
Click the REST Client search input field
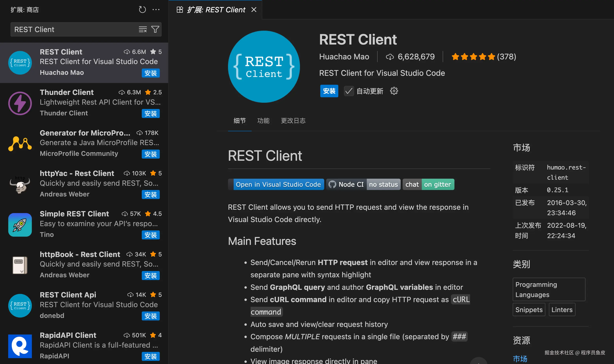tap(74, 29)
